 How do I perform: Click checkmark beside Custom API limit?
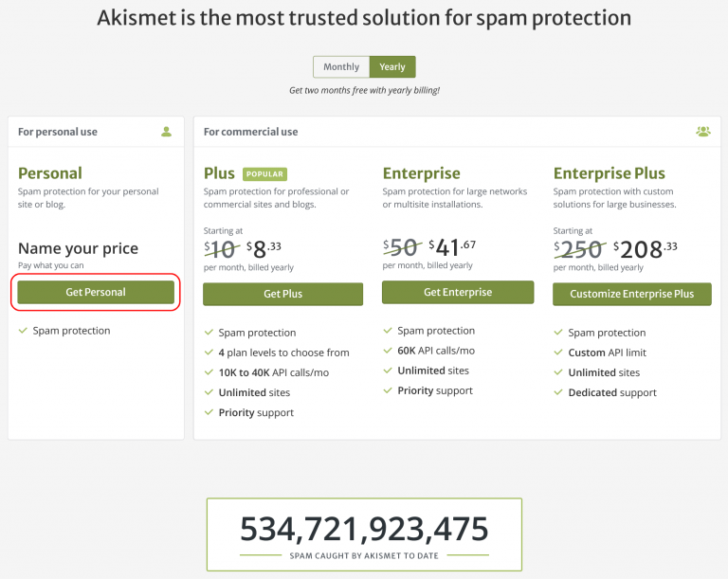pos(558,353)
